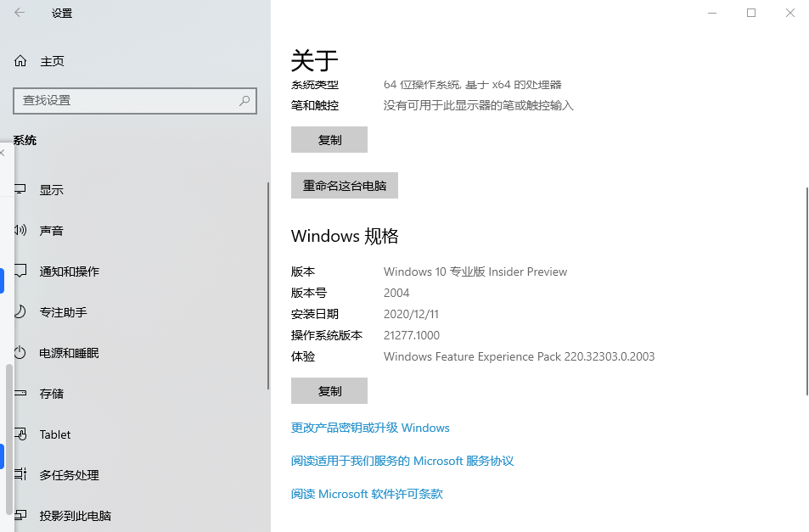The width and height of the screenshot is (809, 532).
Task: Click the install date 2020/12/11
Action: 411,314
